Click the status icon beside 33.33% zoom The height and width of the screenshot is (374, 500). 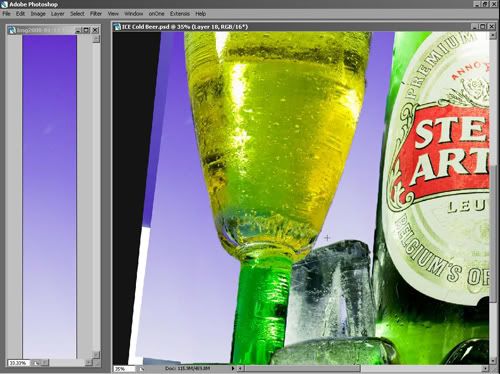36,363
